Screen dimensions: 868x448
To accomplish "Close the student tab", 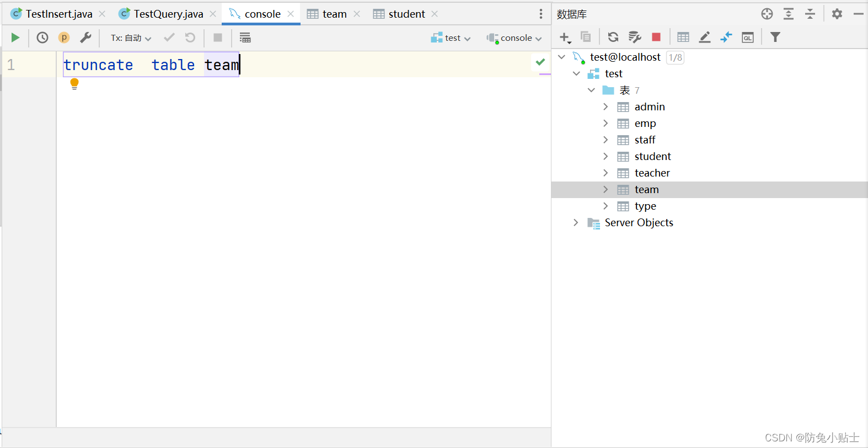I will (x=435, y=14).
